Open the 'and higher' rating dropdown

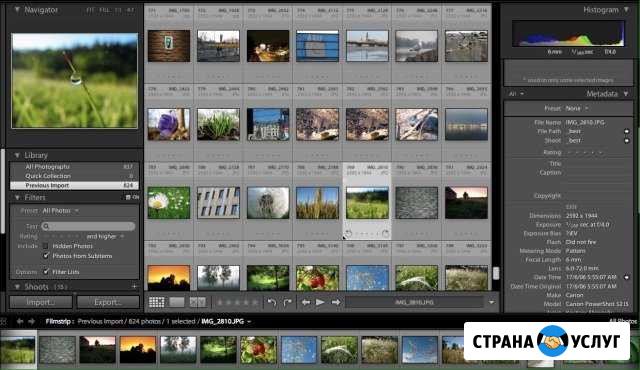(x=105, y=236)
